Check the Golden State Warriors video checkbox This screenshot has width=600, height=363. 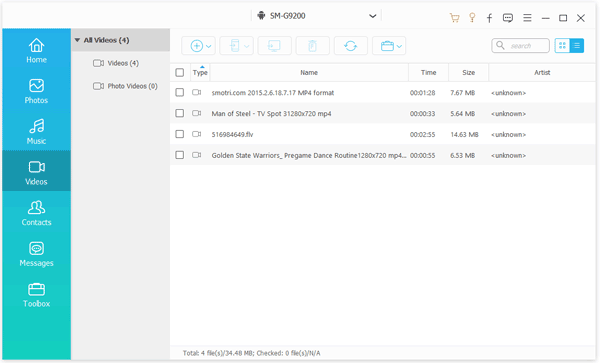coord(179,155)
